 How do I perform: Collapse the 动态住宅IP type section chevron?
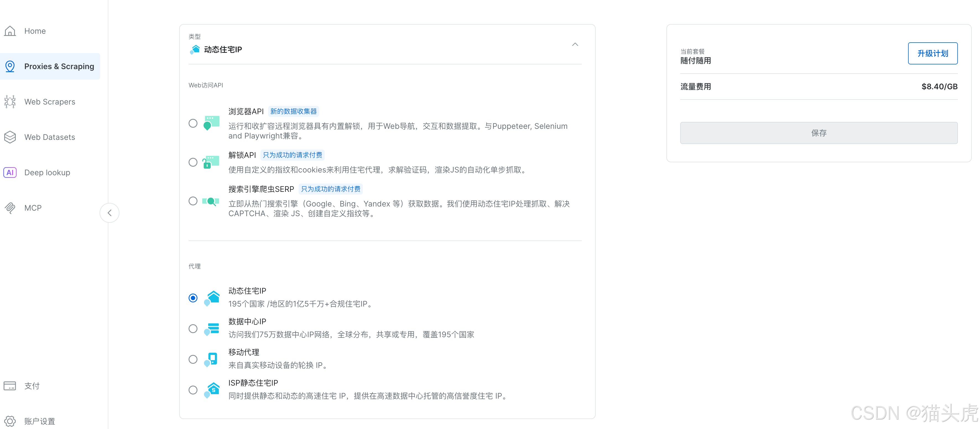[x=575, y=45]
